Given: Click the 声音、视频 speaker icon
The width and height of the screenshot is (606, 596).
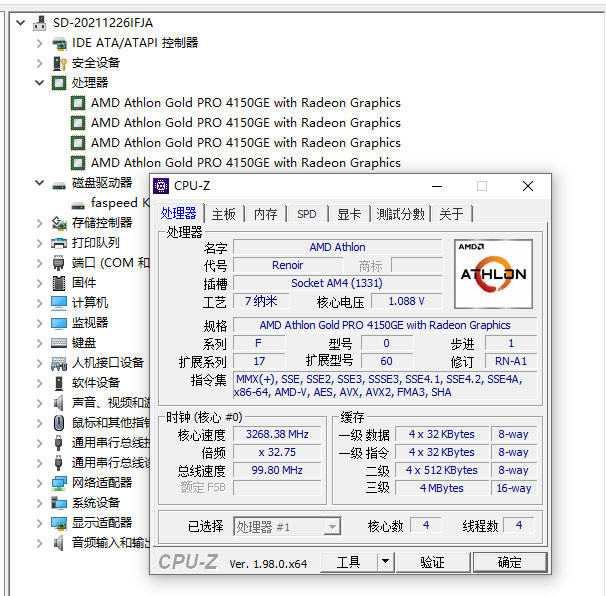Looking at the screenshot, I should (59, 403).
